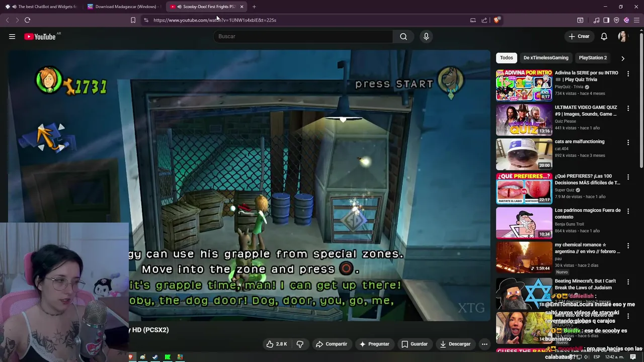Close the Scooby-Doo tab
644x362 pixels.
pyautogui.click(x=242, y=7)
